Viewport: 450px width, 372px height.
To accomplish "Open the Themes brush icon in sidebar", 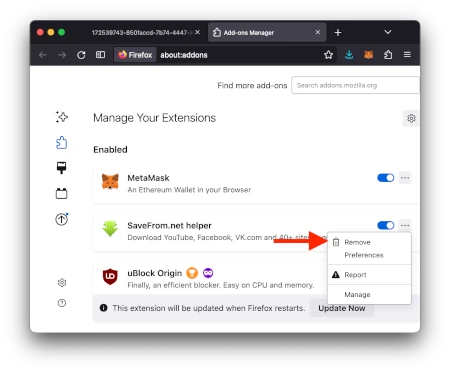I will [61, 168].
